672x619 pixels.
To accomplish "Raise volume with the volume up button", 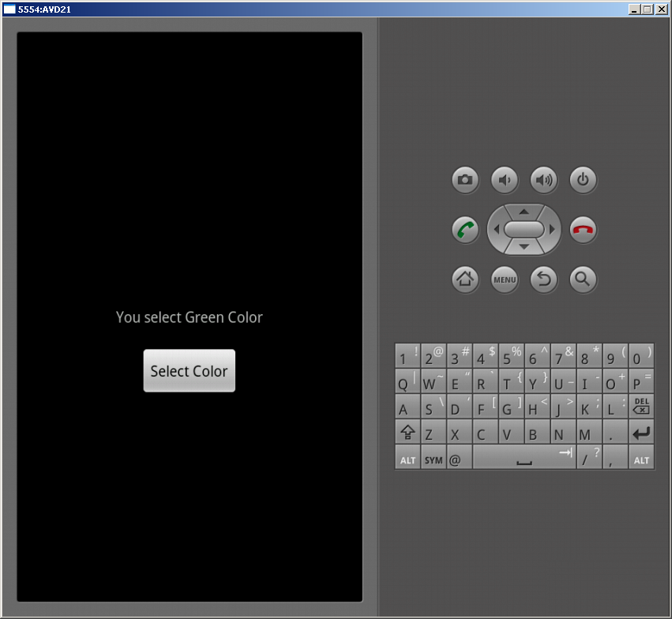I will (543, 180).
